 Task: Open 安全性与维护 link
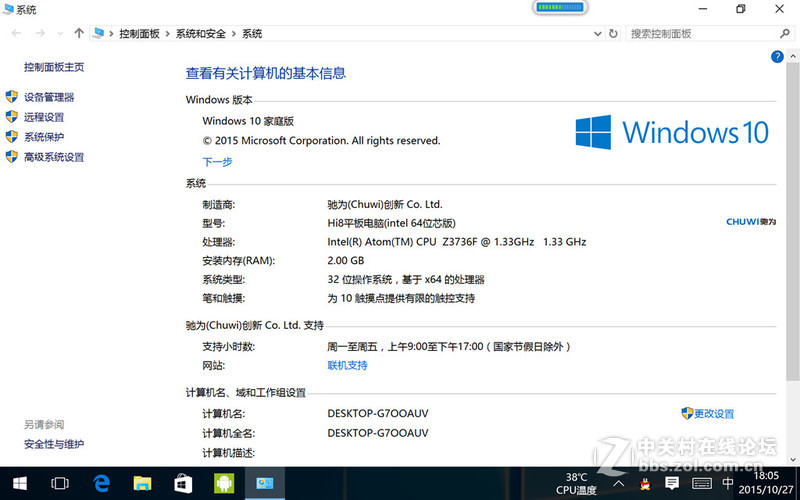[x=54, y=444]
